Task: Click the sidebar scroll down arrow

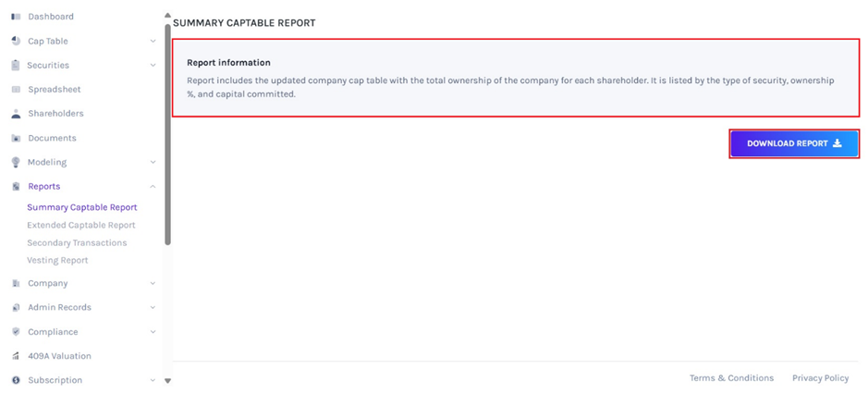Action: (167, 380)
